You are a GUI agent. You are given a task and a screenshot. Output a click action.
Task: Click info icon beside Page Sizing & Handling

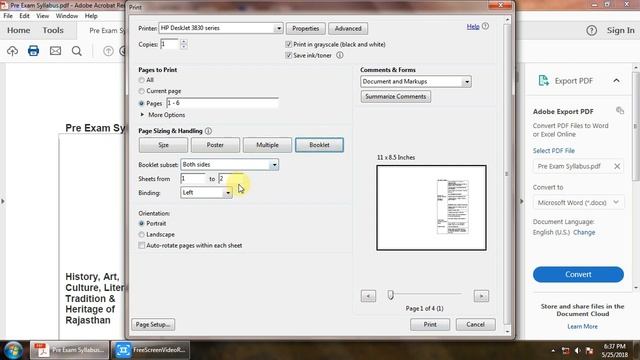pyautogui.click(x=208, y=131)
